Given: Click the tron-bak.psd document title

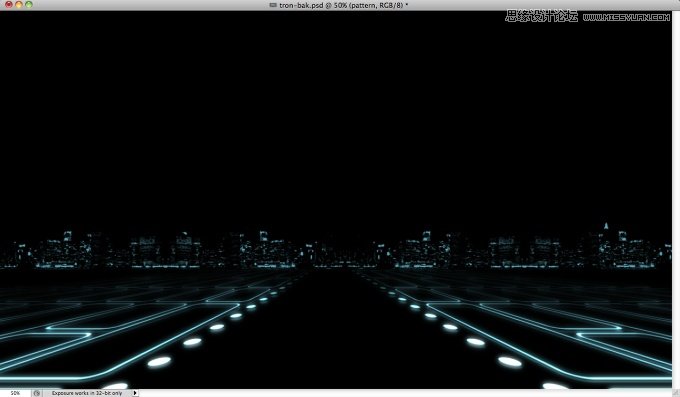Looking at the screenshot, I should tap(343, 5).
